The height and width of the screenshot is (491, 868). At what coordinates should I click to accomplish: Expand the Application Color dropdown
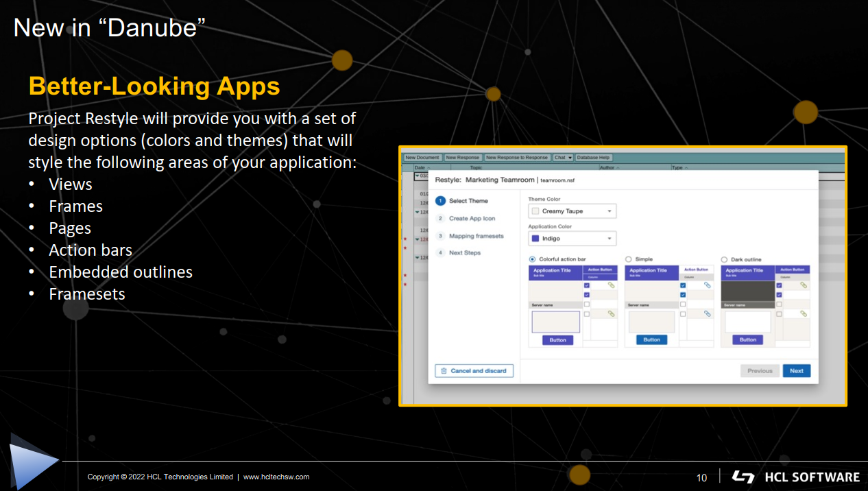click(x=572, y=239)
